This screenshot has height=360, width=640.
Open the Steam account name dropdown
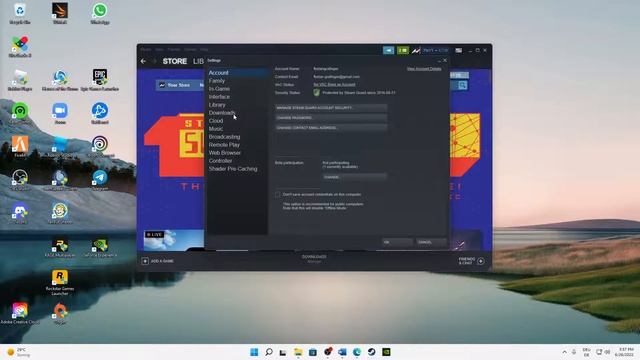pyautogui.click(x=435, y=50)
